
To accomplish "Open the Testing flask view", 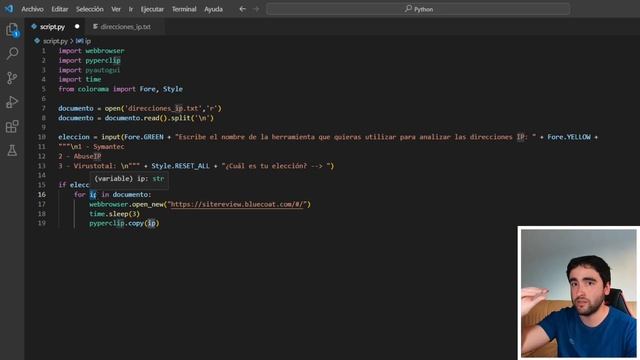I will tap(12, 150).
